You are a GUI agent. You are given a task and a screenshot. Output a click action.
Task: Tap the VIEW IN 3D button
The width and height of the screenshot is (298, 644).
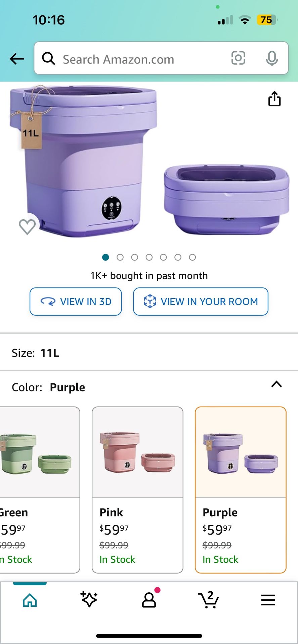(x=76, y=302)
